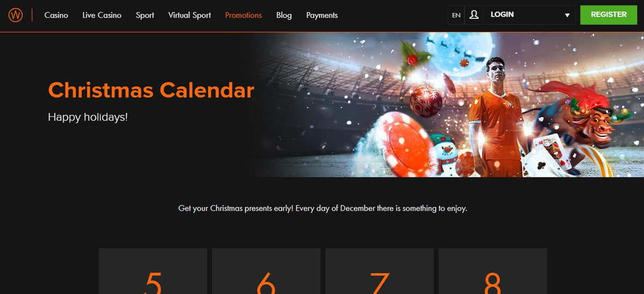Click the Christmas Calendar heading
The width and height of the screenshot is (644, 294).
[x=151, y=90]
